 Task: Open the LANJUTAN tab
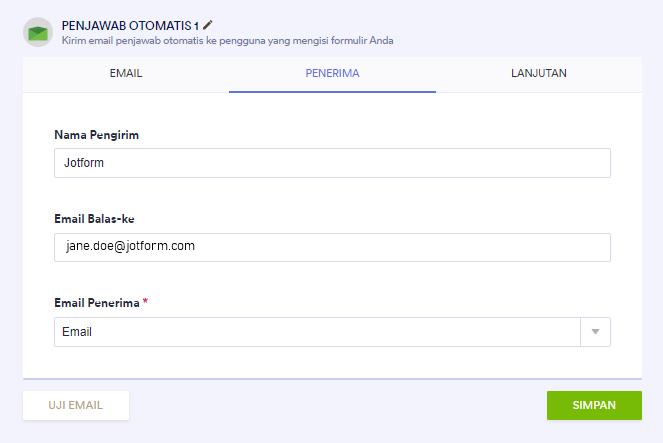[538, 74]
